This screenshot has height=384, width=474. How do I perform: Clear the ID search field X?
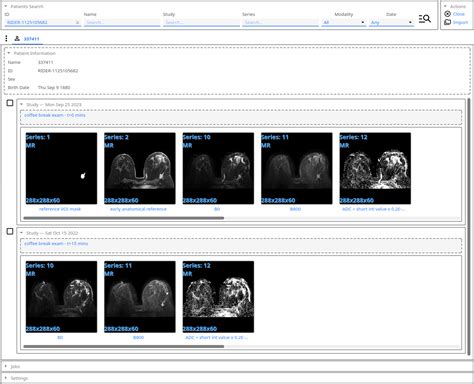pos(78,22)
